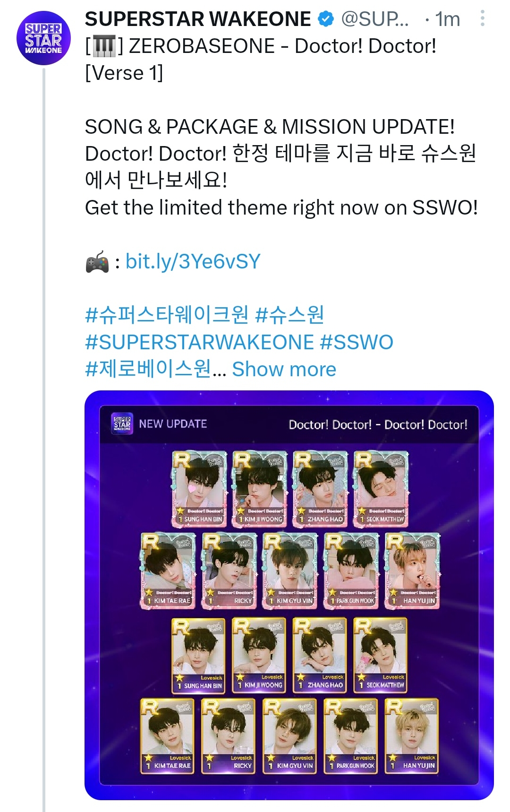The width and height of the screenshot is (510, 812).
Task: Open the #SSWO hashtag
Action: pyautogui.click(x=357, y=342)
